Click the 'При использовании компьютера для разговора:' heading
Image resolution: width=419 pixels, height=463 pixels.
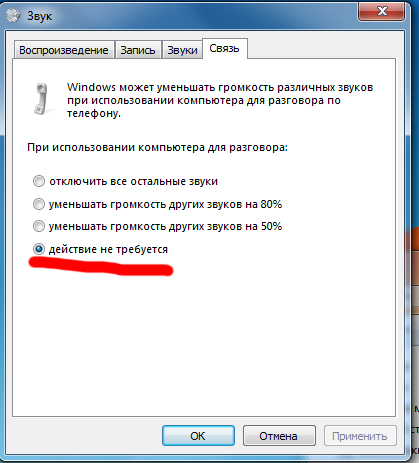(157, 147)
